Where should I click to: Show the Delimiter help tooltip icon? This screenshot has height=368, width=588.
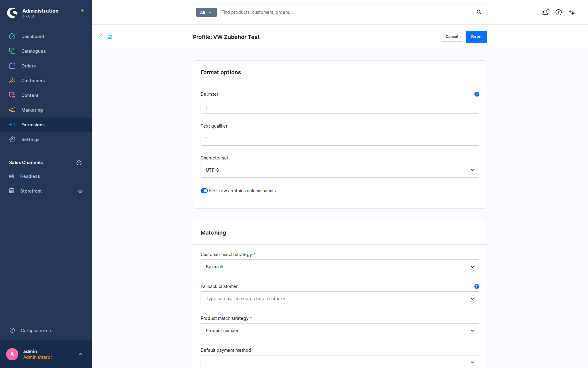pyautogui.click(x=477, y=94)
